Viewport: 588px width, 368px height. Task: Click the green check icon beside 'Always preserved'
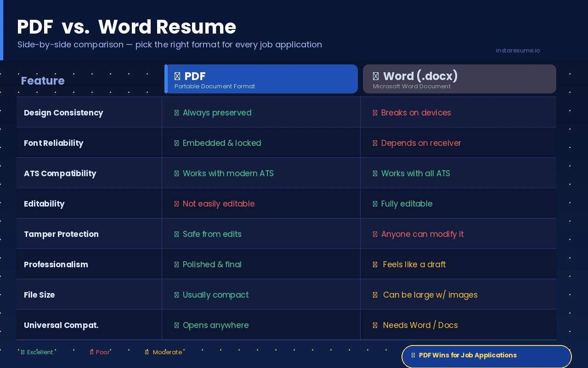pos(176,113)
